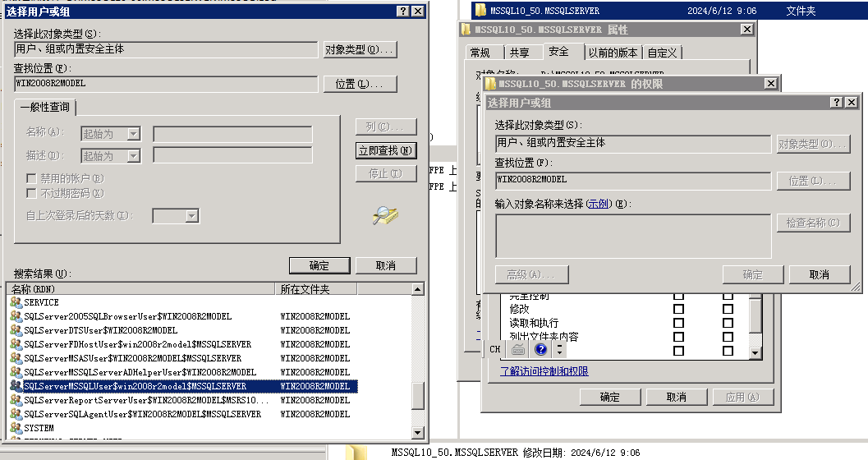868x460 pixels.
Task: Click the large folder icon in the Explorer details pane
Action: pyautogui.click(x=356, y=452)
